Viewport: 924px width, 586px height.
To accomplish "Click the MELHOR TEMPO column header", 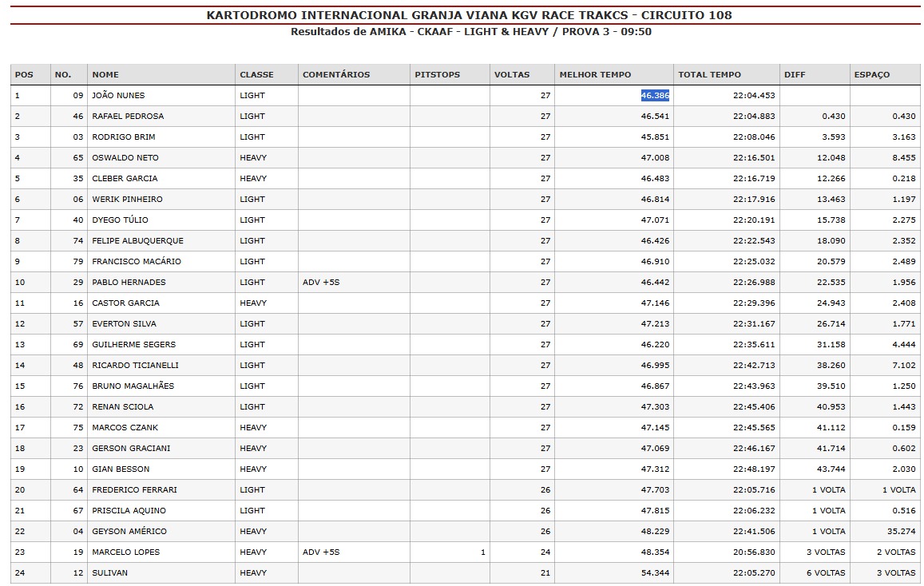I will [613, 75].
